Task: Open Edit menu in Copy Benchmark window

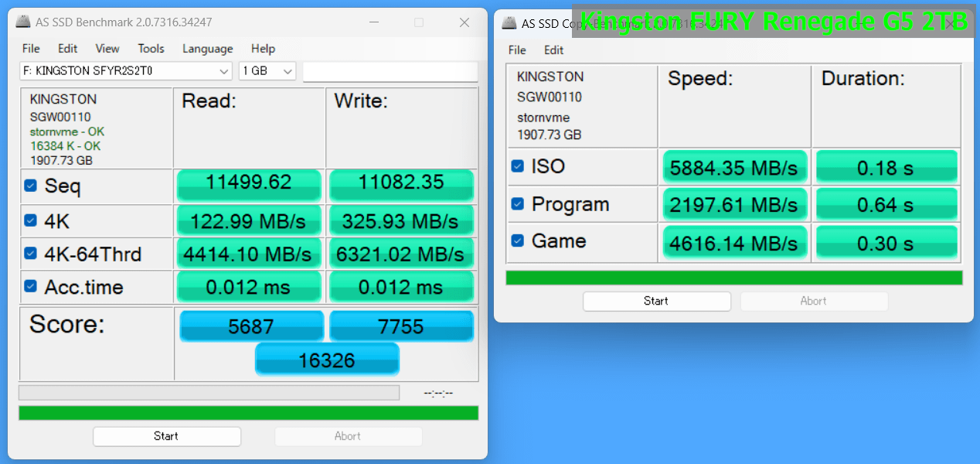Action: (553, 50)
